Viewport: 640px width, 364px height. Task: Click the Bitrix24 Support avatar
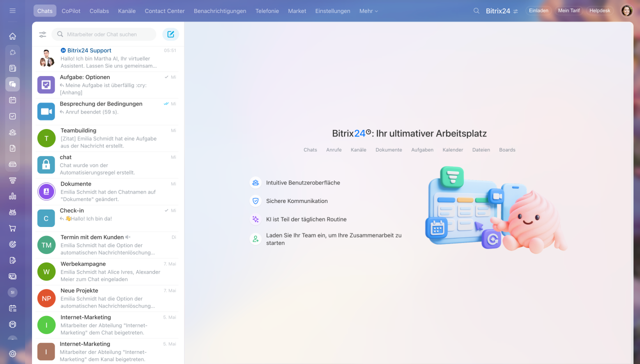tap(46, 58)
